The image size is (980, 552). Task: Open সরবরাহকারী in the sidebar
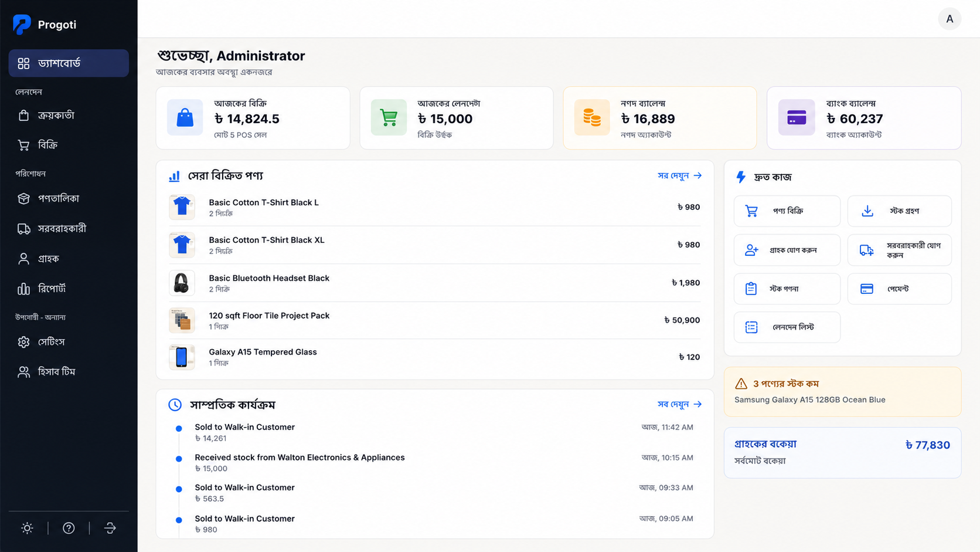pos(69,228)
